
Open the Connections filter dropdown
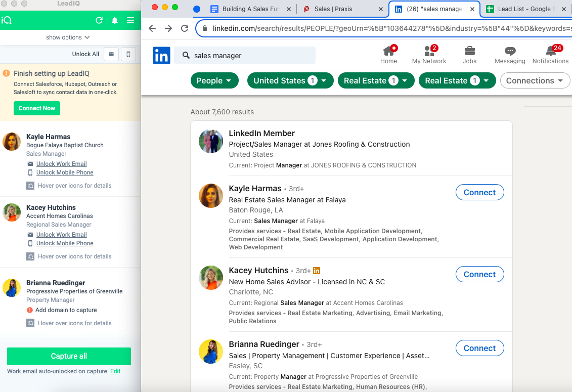(535, 80)
